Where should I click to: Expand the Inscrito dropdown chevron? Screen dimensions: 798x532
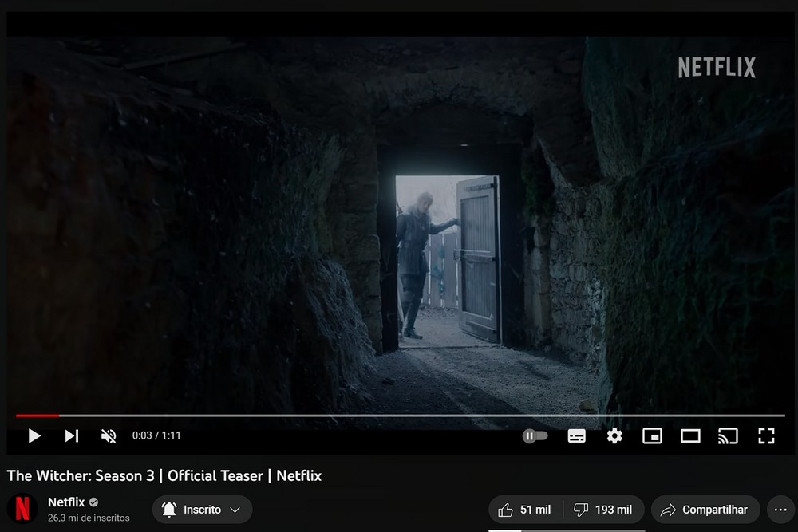235,510
